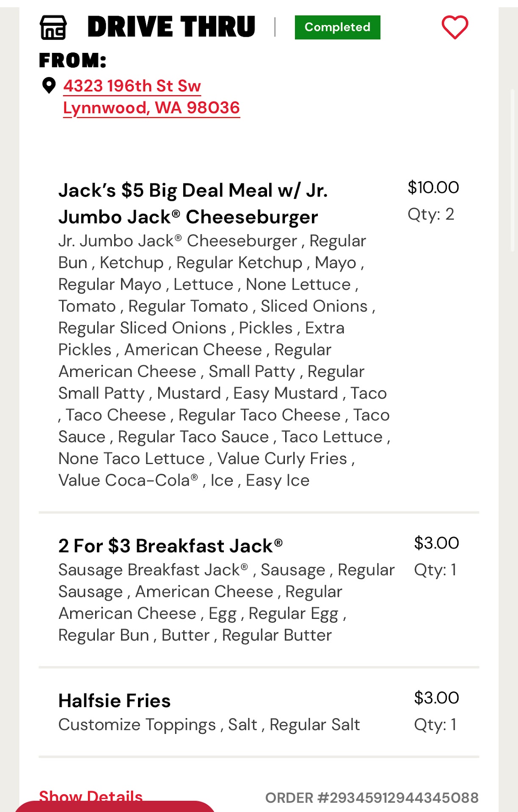Image resolution: width=518 pixels, height=812 pixels.
Task: Expand Show Details
Action: [x=91, y=795]
